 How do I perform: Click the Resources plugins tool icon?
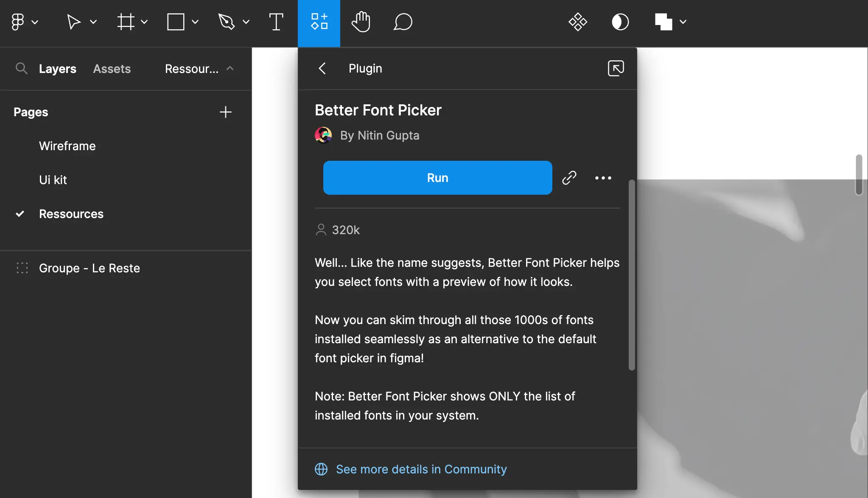click(319, 22)
